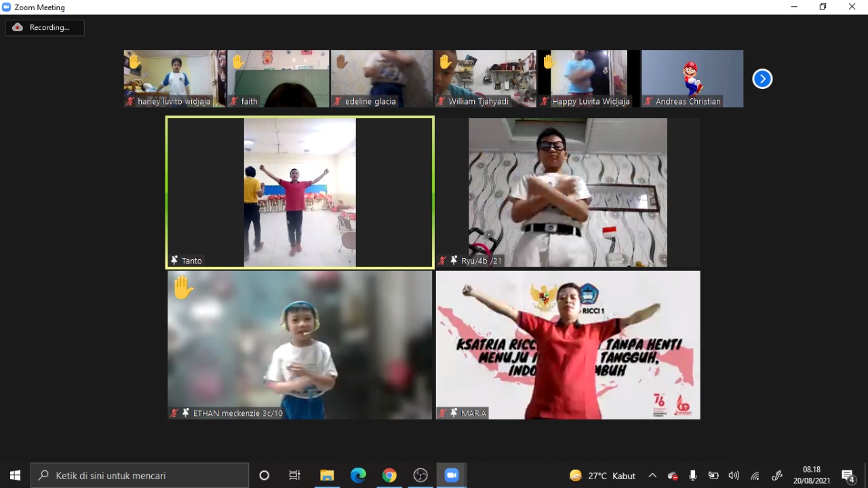Select Tanto's video tile

pos(300,193)
